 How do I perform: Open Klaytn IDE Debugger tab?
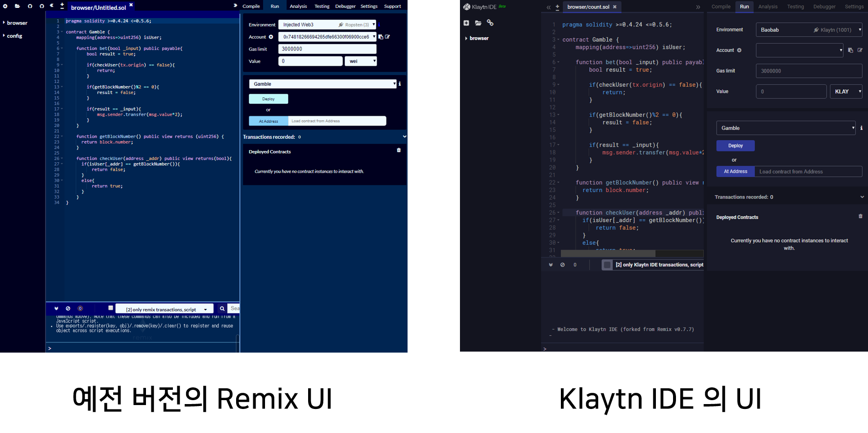824,7
